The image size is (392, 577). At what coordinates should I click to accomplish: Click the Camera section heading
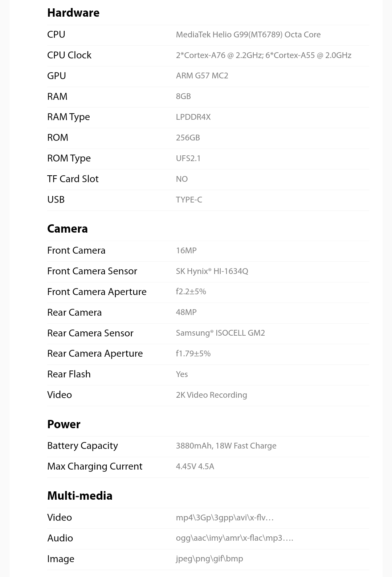pyautogui.click(x=68, y=229)
